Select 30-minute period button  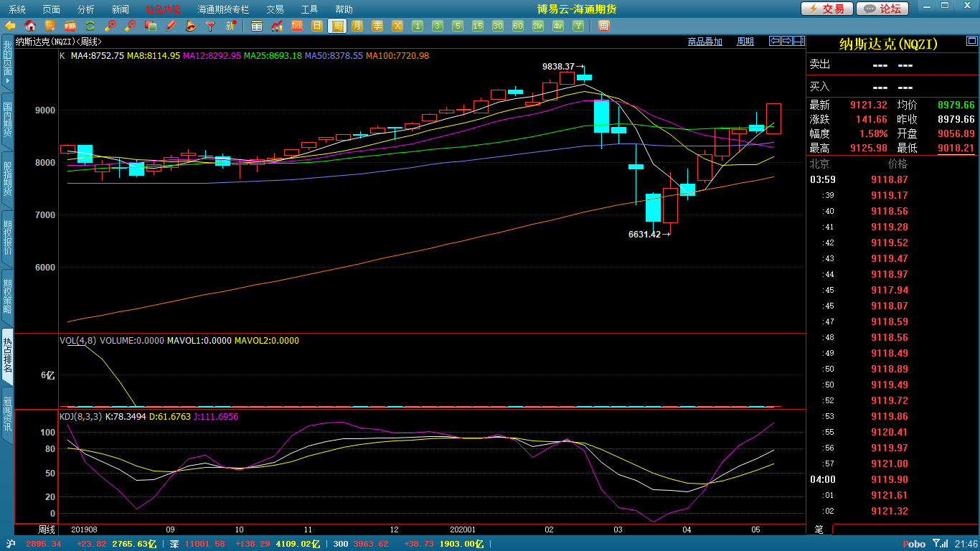click(498, 26)
